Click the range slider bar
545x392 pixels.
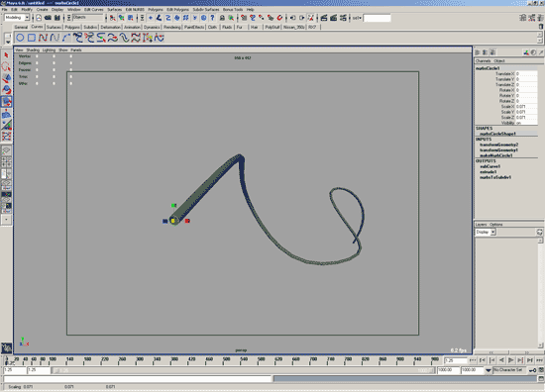[x=243, y=370]
